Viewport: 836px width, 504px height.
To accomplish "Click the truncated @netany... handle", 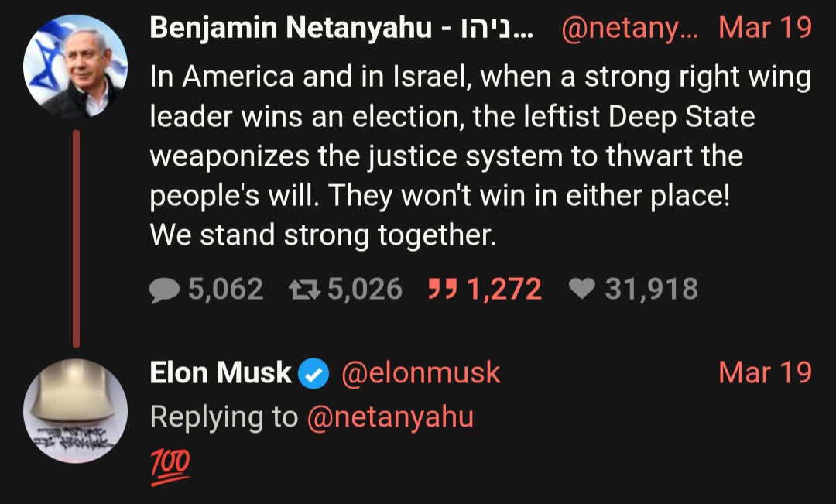I will [629, 29].
